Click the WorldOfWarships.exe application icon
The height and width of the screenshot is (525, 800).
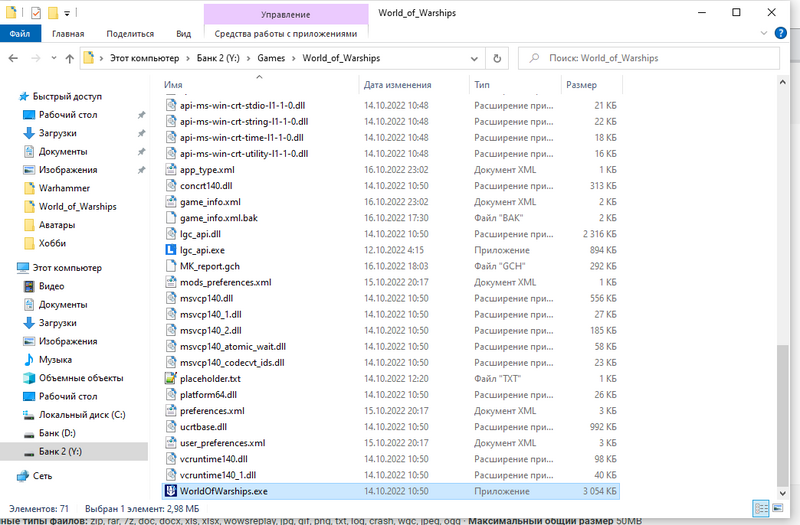coord(170,491)
